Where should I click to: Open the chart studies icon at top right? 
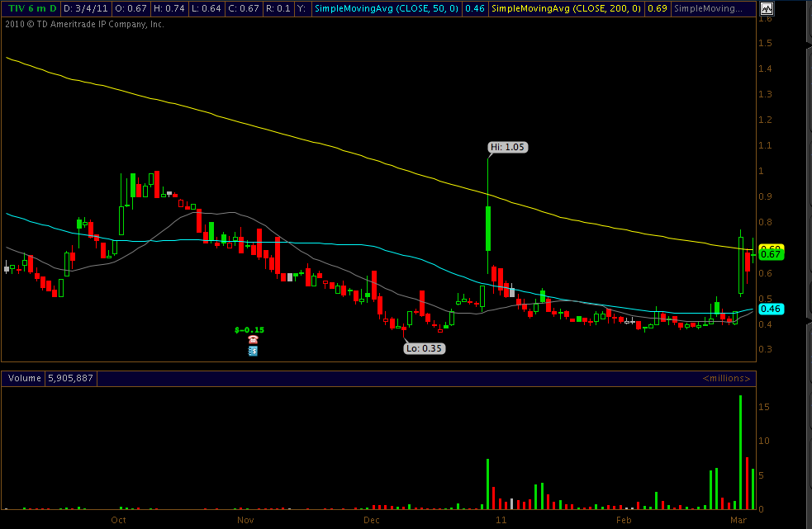point(767,8)
